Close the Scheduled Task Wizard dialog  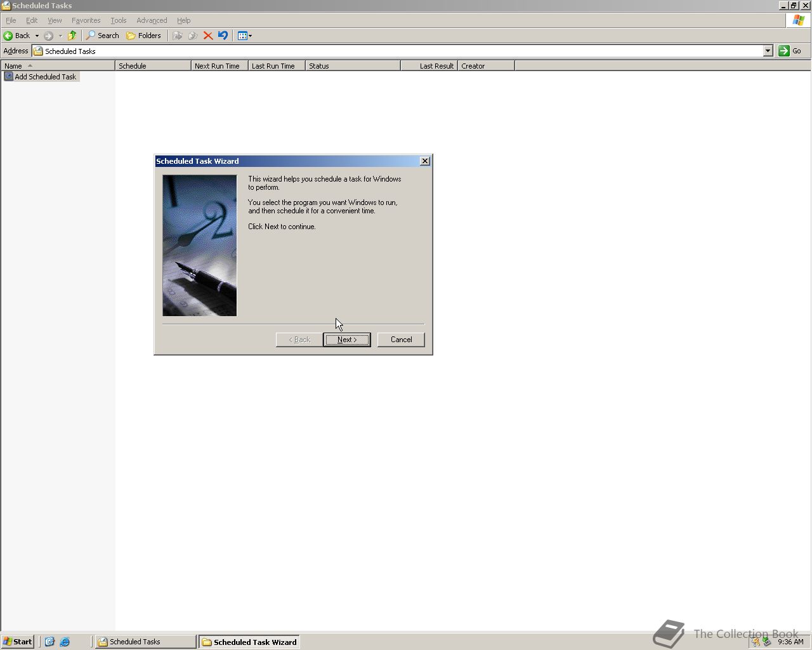pyautogui.click(x=425, y=161)
